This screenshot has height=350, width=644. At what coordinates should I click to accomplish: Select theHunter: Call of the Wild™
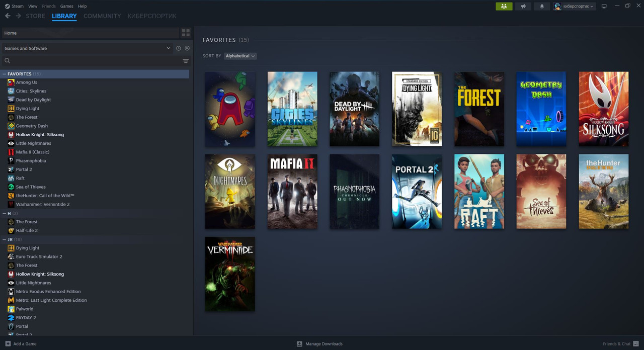coord(45,196)
